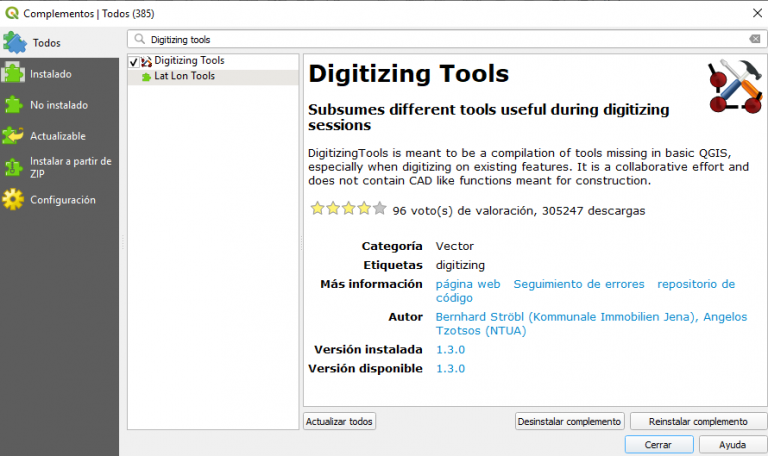768x456 pixels.
Task: Open the página web link
Action: click(x=468, y=284)
